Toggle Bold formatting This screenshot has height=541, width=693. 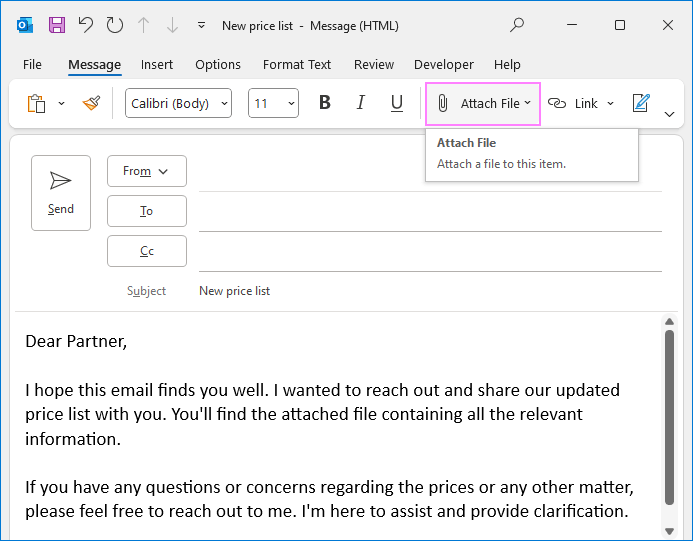[324, 103]
